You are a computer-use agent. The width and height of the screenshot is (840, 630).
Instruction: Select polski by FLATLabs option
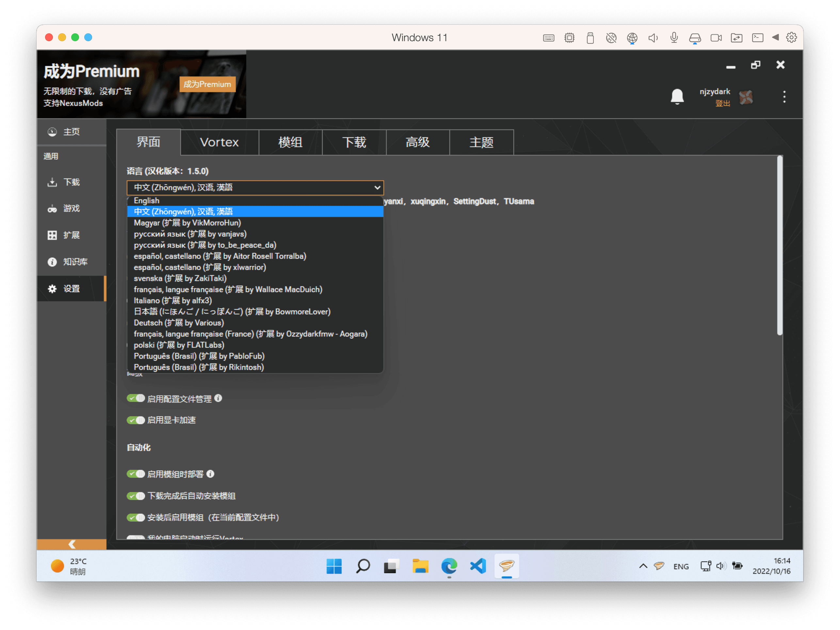click(x=255, y=345)
